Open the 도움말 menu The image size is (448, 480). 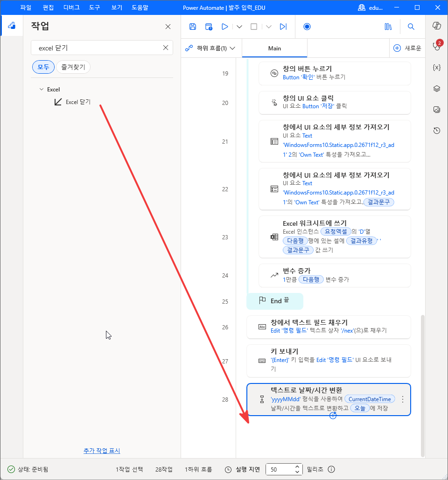pos(140,7)
